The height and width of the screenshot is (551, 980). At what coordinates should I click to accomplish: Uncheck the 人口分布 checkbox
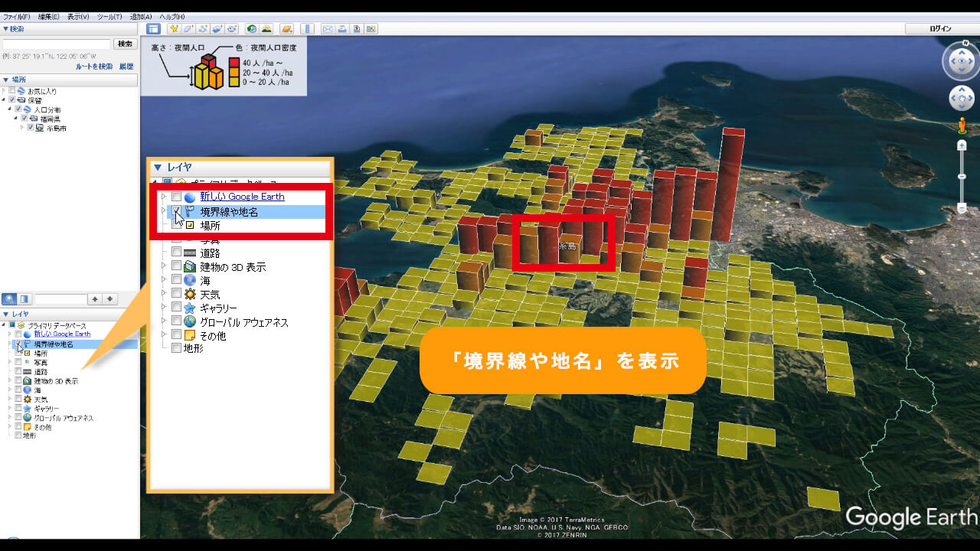pyautogui.click(x=18, y=109)
